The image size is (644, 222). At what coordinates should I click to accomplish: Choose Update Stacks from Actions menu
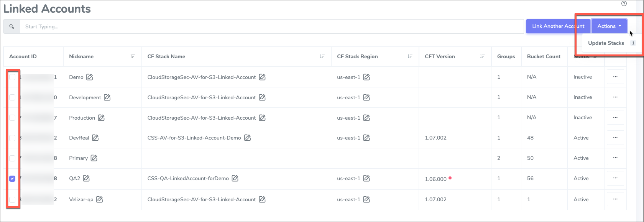[x=606, y=43]
